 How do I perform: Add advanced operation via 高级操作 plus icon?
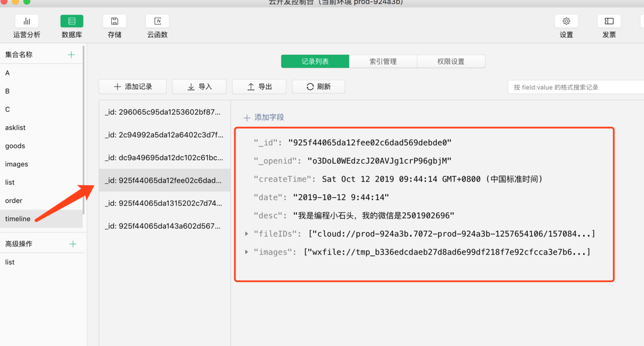pyautogui.click(x=73, y=244)
